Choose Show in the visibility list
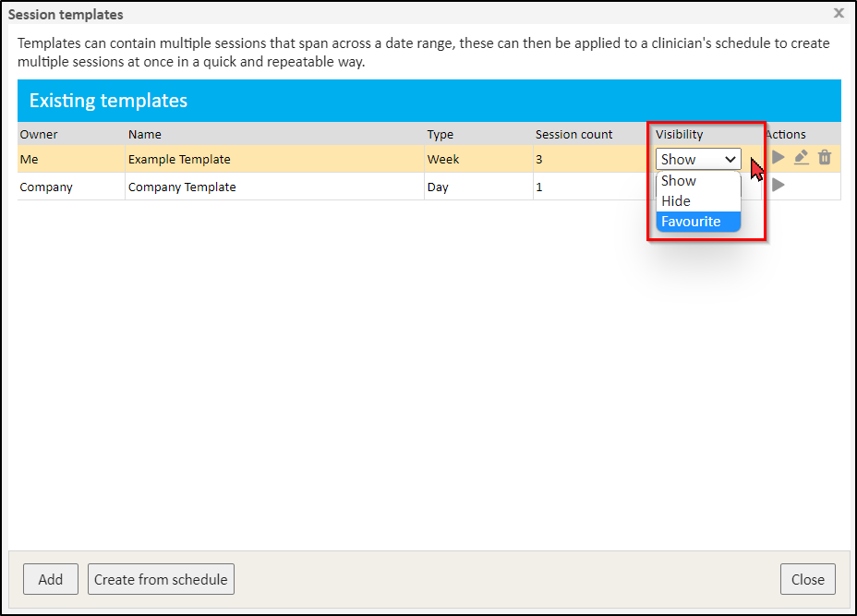Screen dimensions: 857x616 [x=679, y=181]
